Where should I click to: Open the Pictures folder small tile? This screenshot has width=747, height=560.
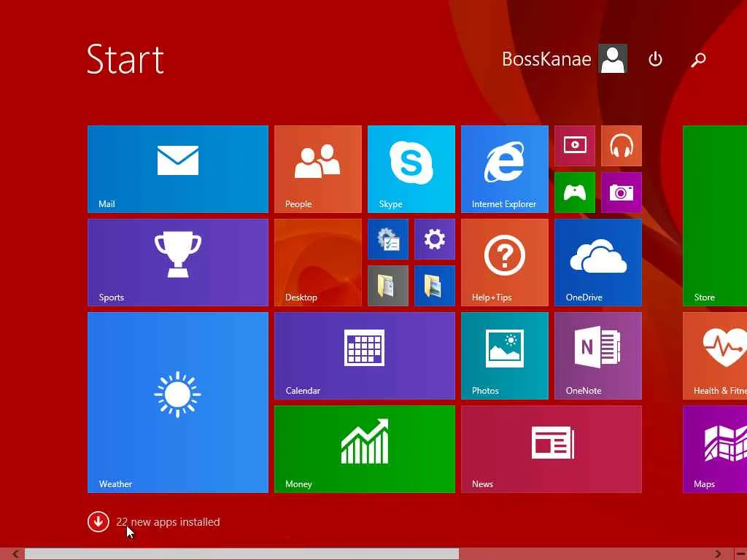(x=435, y=286)
